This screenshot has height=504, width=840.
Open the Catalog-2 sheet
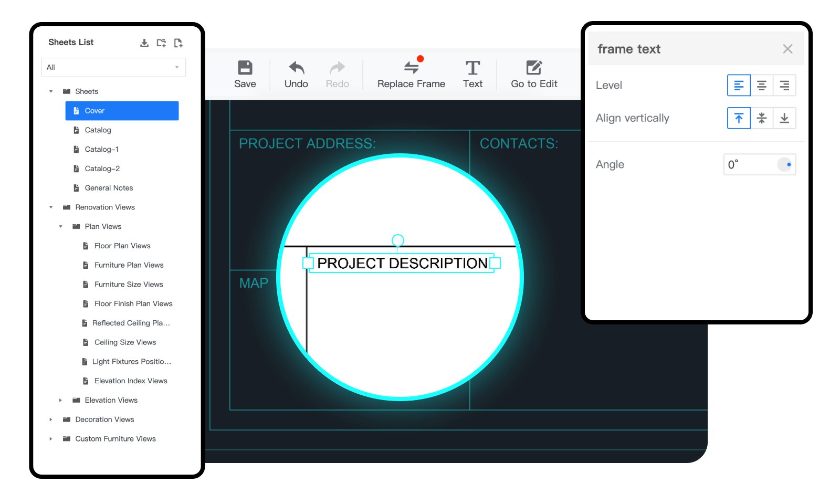pos(102,169)
